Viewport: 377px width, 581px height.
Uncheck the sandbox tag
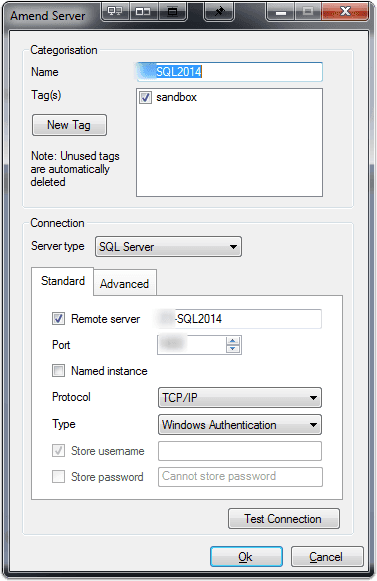point(145,97)
